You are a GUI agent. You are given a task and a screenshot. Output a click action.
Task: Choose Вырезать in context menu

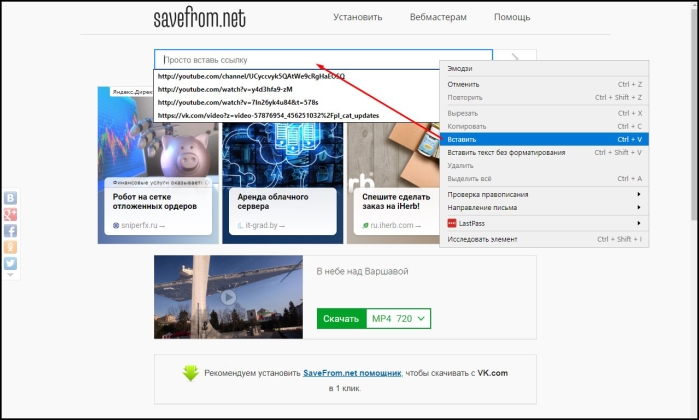(x=544, y=113)
